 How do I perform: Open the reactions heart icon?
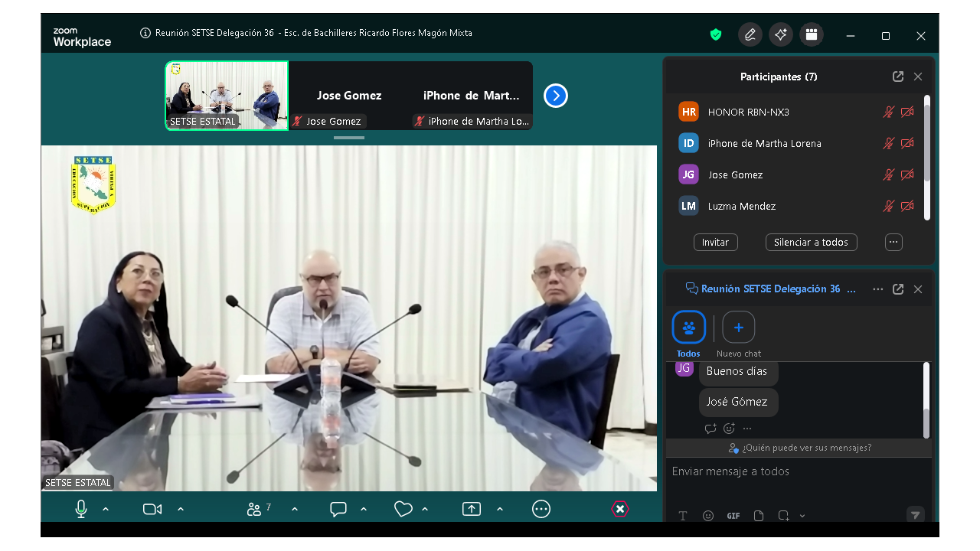(x=403, y=509)
